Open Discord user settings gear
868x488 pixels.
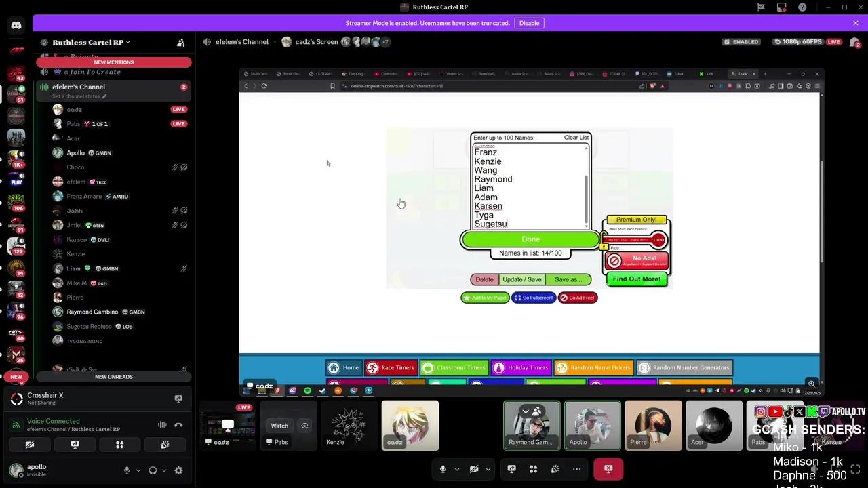pos(178,470)
